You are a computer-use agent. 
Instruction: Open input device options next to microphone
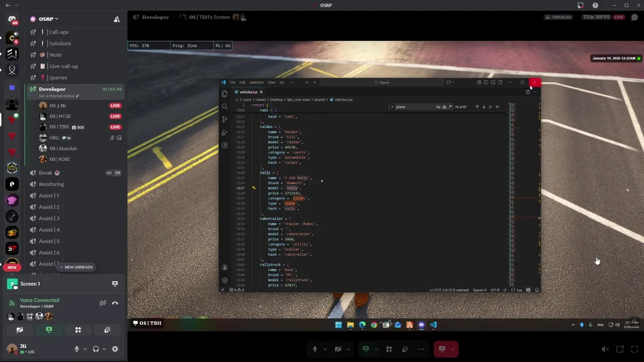coord(85,349)
